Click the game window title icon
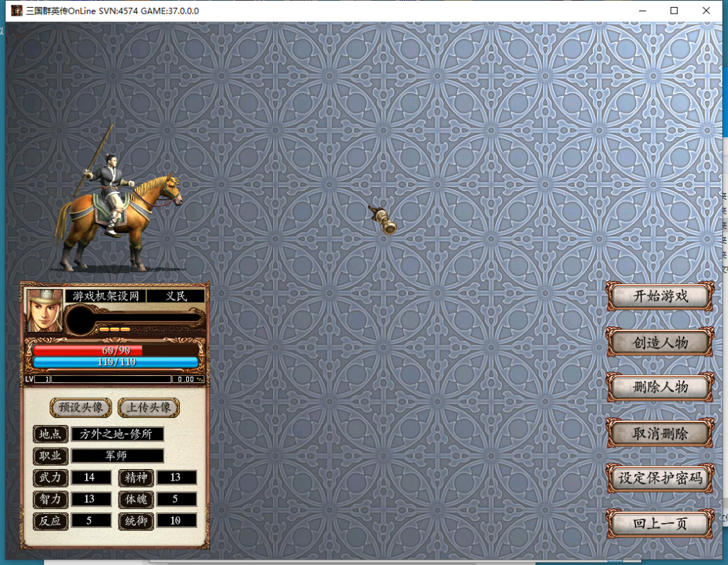 tap(17, 11)
